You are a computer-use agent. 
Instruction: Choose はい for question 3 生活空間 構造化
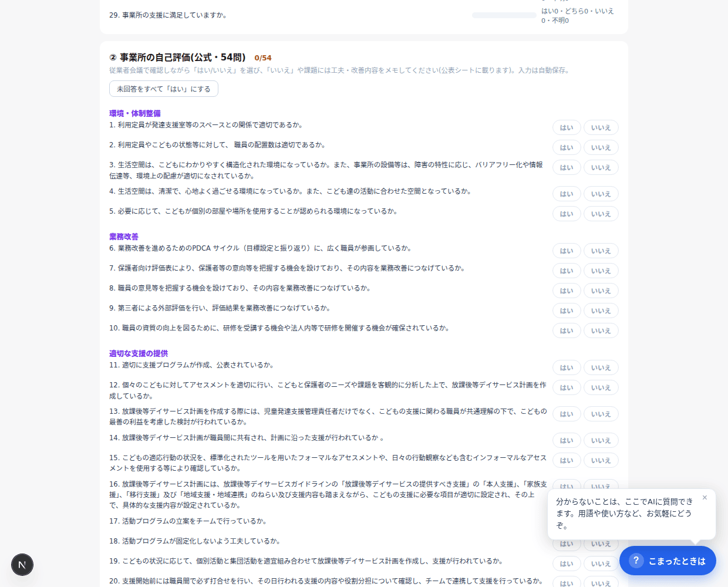567,167
